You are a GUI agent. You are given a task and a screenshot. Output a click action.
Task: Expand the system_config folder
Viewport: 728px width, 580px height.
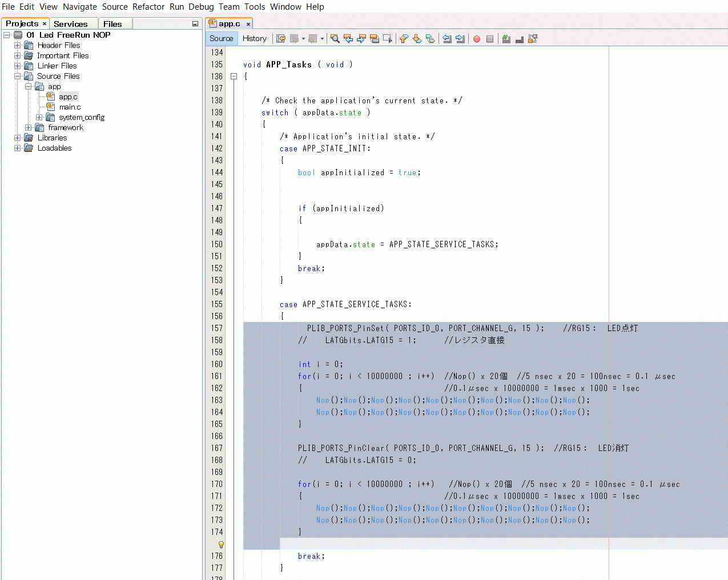(x=39, y=117)
